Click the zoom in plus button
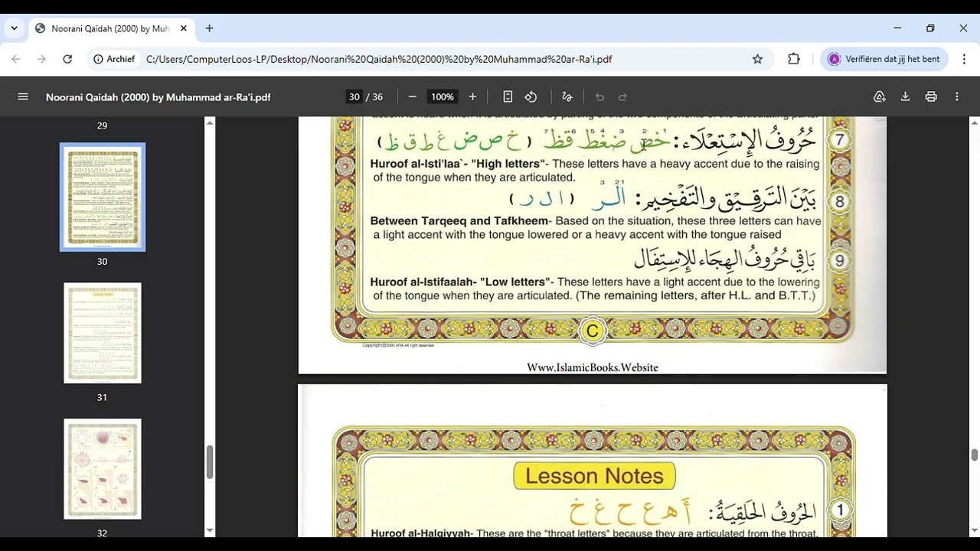Image resolution: width=980 pixels, height=551 pixels. pyautogui.click(x=472, y=97)
